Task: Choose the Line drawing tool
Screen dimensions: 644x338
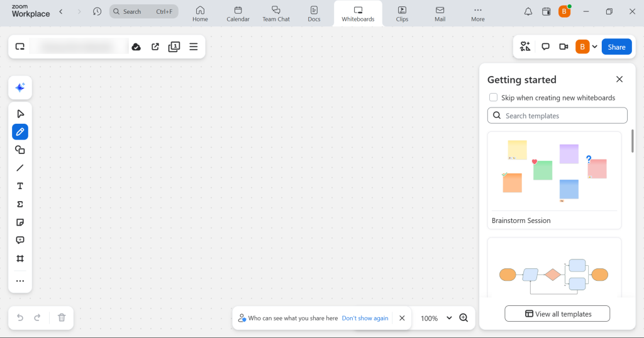Action: coord(20,168)
